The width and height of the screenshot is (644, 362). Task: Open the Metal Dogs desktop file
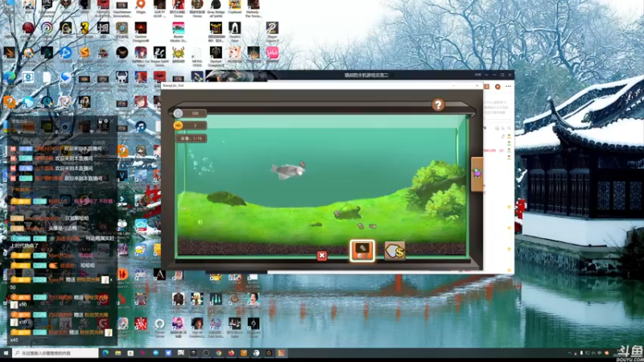tap(197, 56)
